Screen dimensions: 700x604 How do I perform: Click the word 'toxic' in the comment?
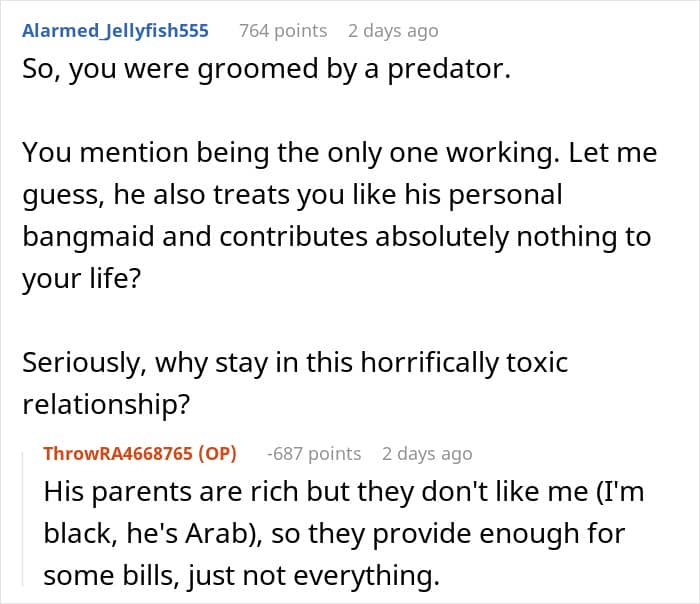tap(537, 361)
